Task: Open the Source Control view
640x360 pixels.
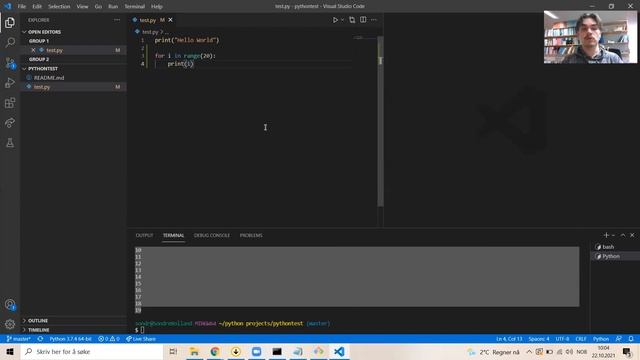Action: click(x=10, y=63)
